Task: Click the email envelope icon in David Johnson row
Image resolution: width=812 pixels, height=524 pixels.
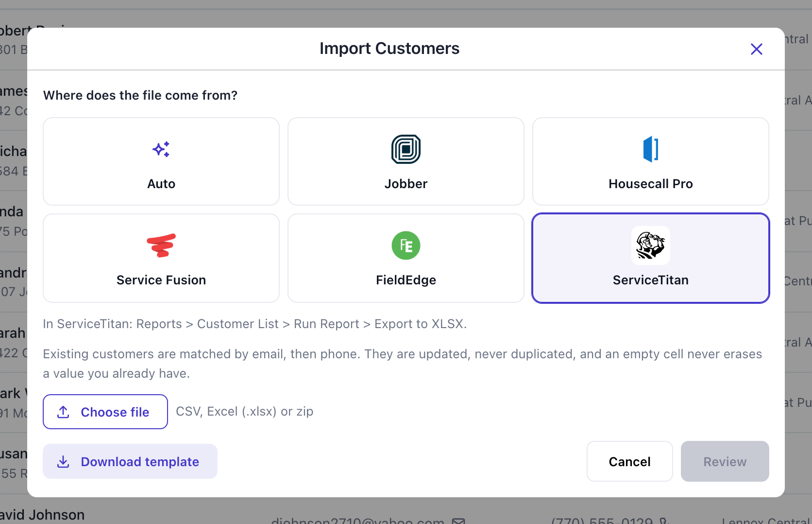Action: pyautogui.click(x=458, y=521)
